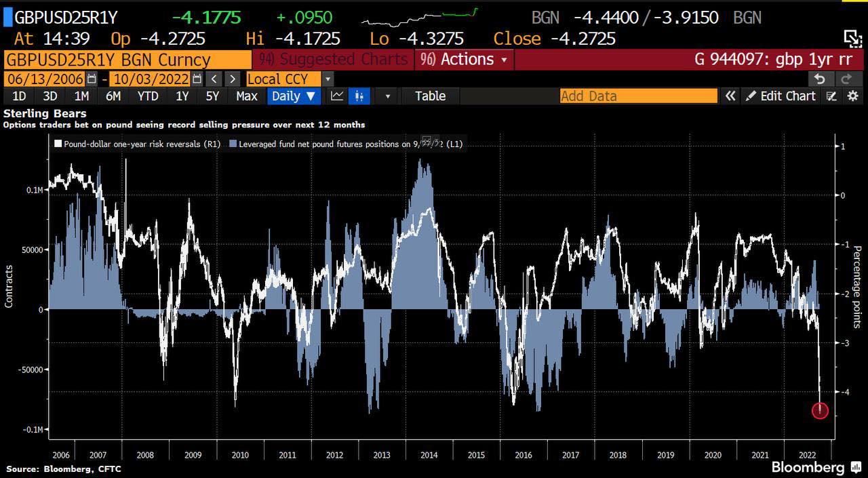Screen dimensions: 868x478
Task: Click the Add Data field
Action: click(639, 96)
